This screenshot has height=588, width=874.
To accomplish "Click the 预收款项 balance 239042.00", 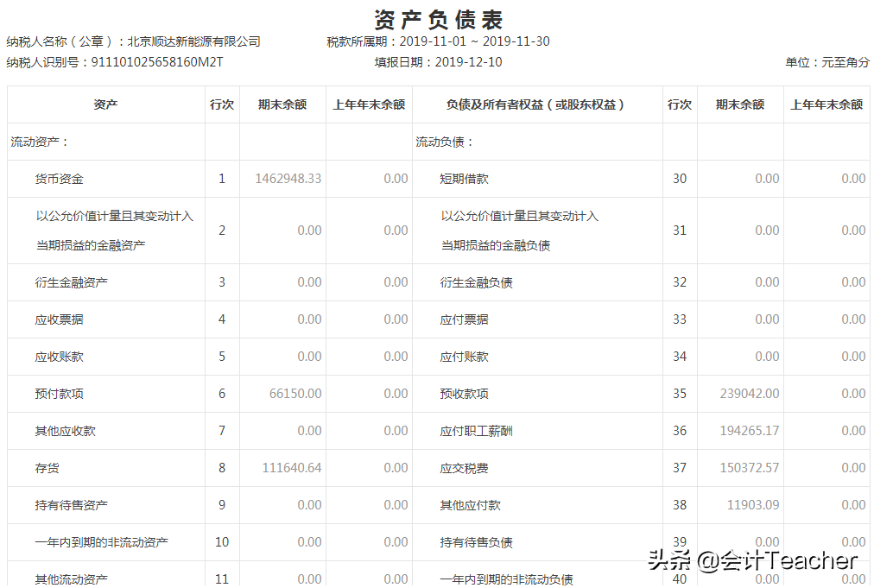I will (750, 394).
